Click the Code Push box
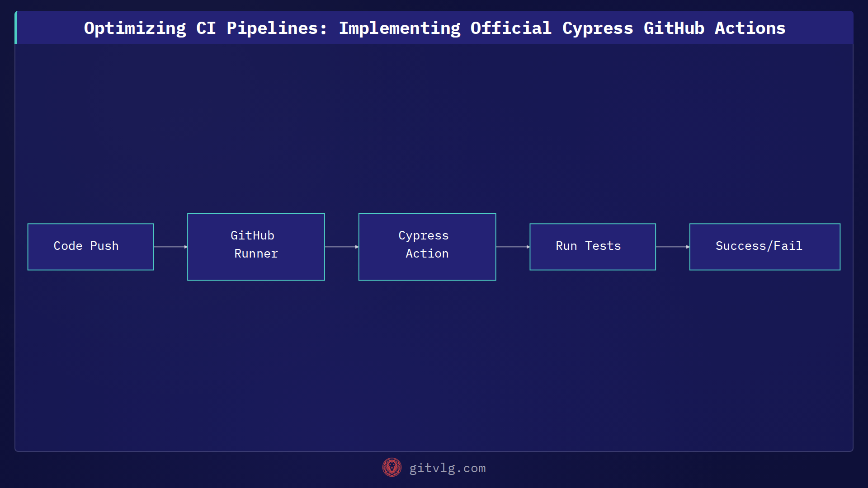The height and width of the screenshot is (488, 868). tap(90, 247)
